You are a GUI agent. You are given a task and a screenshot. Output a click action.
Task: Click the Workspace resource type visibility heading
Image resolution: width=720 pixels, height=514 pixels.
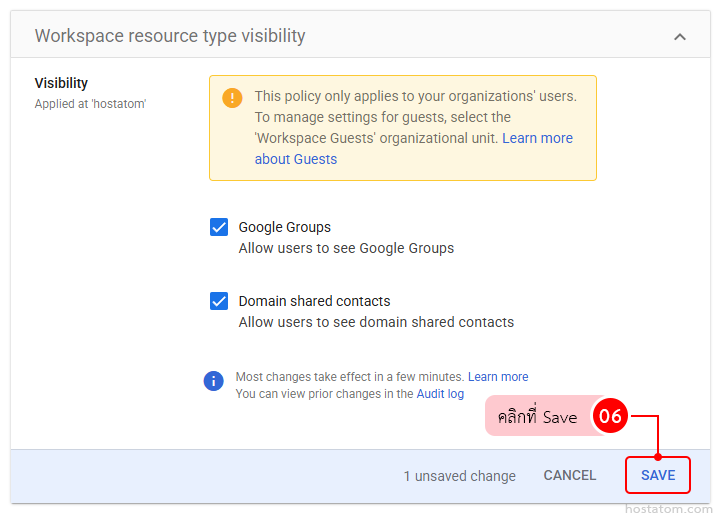coord(170,36)
